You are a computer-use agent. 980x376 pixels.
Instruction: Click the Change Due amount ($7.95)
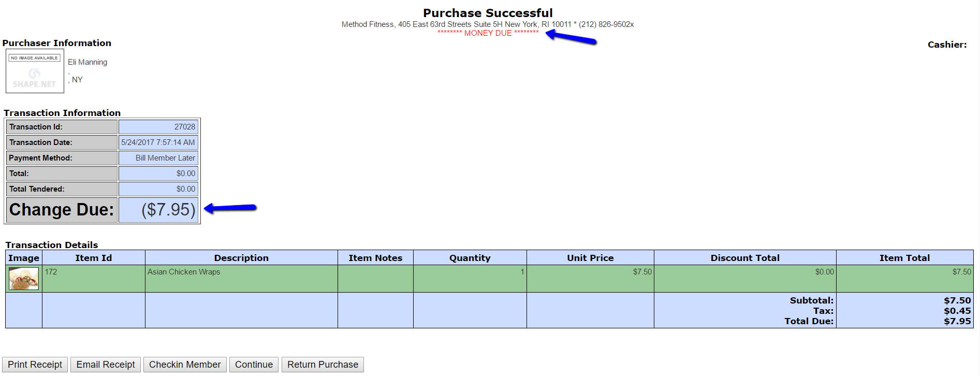click(168, 210)
